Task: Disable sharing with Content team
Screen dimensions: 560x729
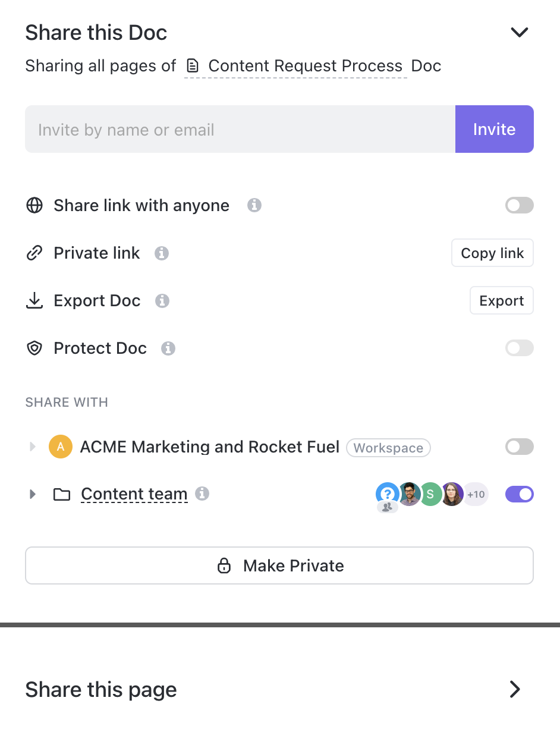Action: pos(519,494)
